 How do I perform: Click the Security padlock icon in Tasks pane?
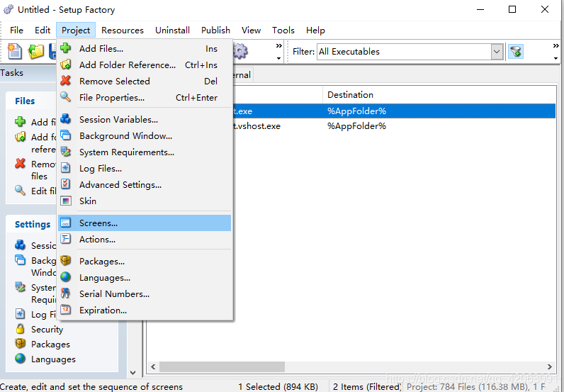point(20,329)
